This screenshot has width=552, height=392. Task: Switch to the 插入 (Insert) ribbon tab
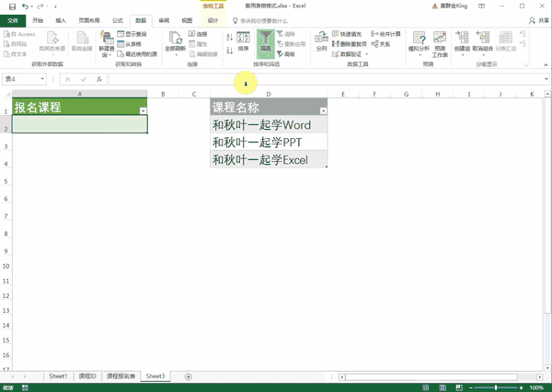pos(61,19)
